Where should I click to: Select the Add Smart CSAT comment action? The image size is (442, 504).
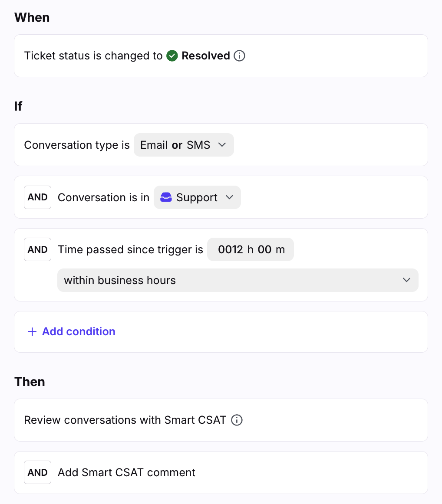(x=221, y=472)
